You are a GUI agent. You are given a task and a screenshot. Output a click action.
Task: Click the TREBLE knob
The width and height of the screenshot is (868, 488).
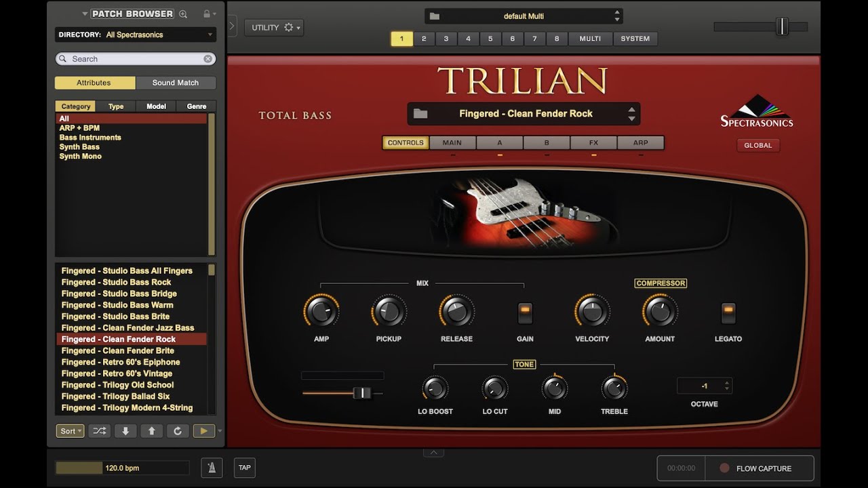(614, 388)
